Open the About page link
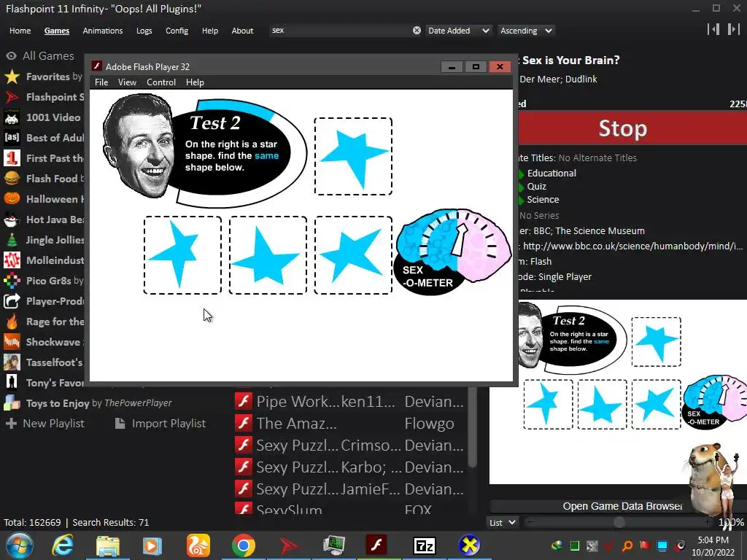 click(242, 31)
